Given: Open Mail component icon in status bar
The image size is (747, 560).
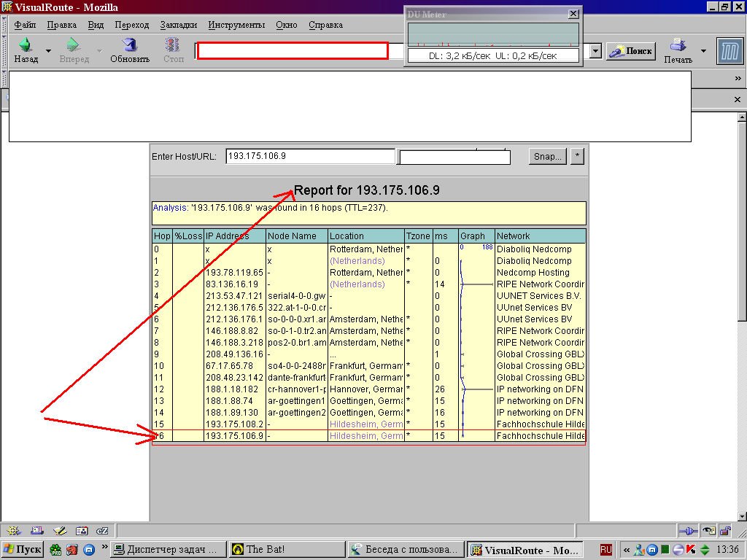Looking at the screenshot, I should [36, 531].
